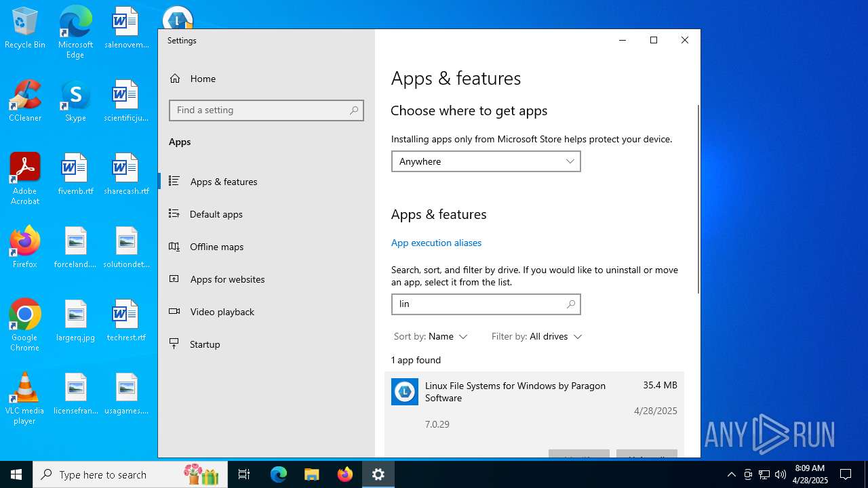
Task: Select fivemb.rtf file on desktop
Action: (75, 175)
